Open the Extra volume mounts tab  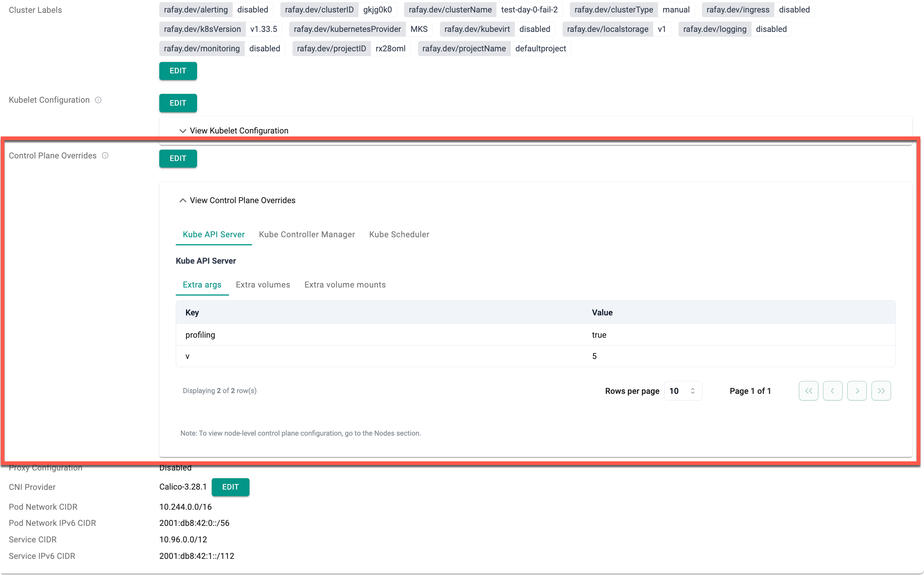[x=345, y=285]
